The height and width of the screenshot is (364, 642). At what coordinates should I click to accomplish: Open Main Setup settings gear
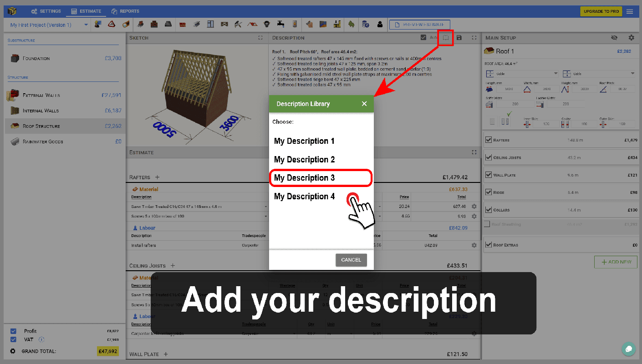631,38
